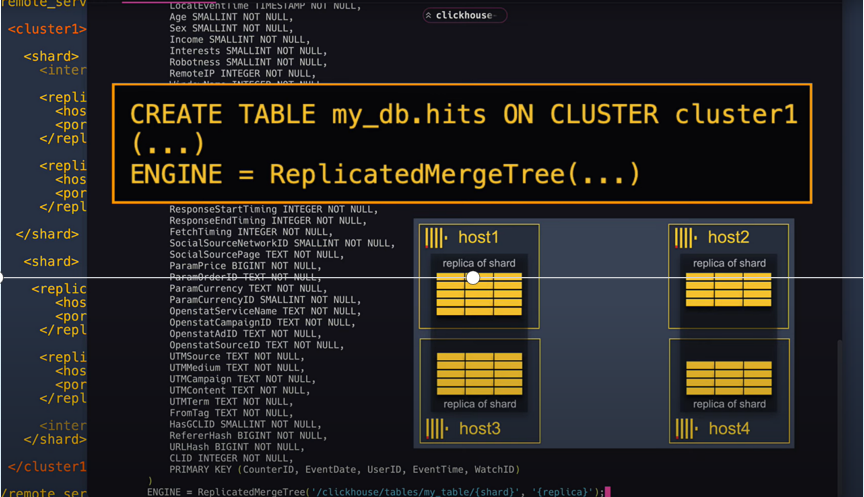Select the yellow table grid in host4
864x497 pixels.
click(x=729, y=378)
